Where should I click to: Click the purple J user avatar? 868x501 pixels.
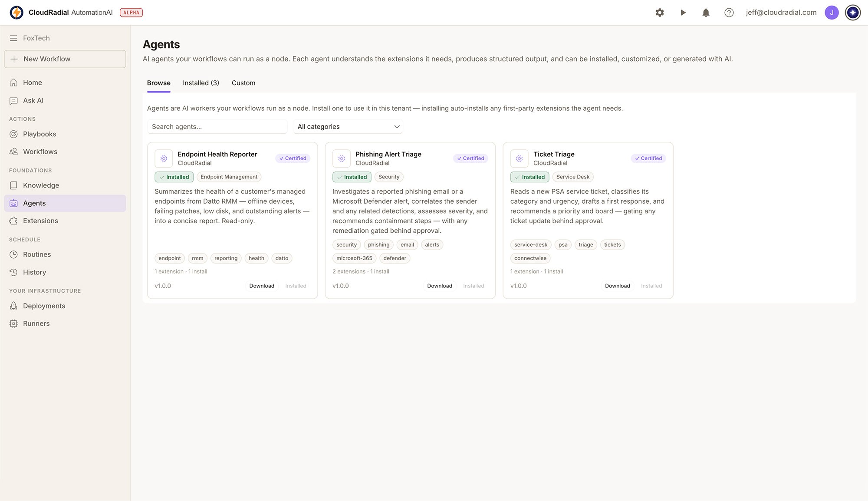[832, 13]
